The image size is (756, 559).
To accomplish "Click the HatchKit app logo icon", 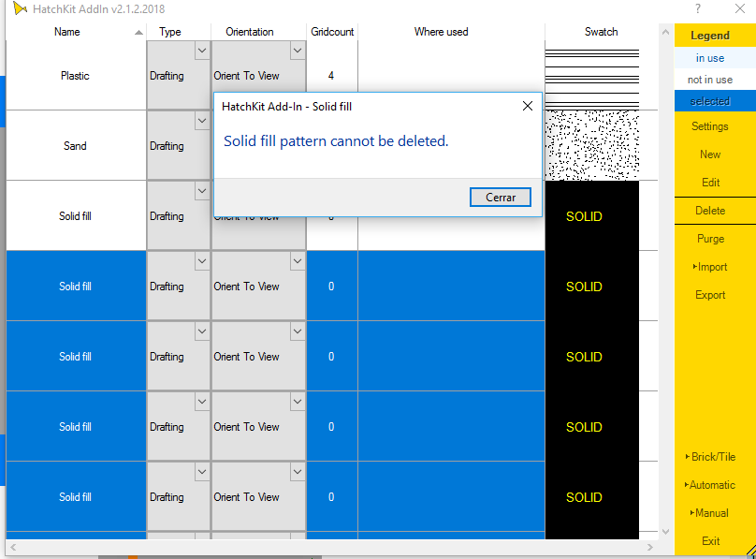I will [x=20, y=8].
